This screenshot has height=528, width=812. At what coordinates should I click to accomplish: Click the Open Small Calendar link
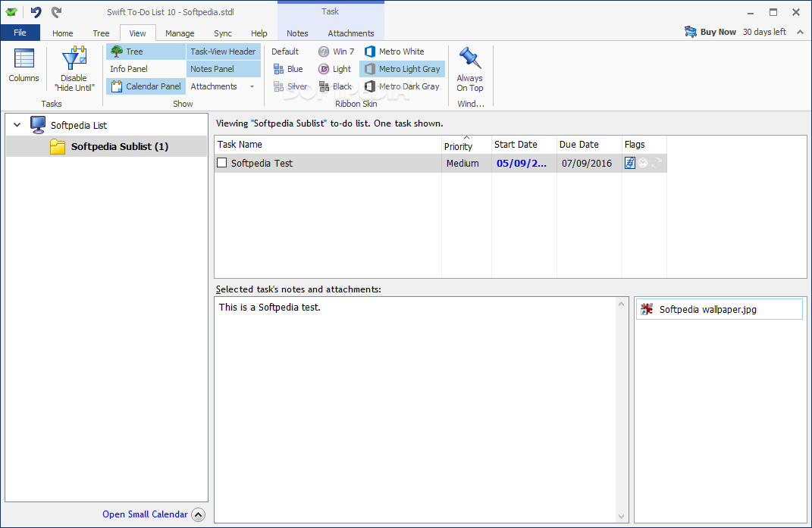pos(145,514)
